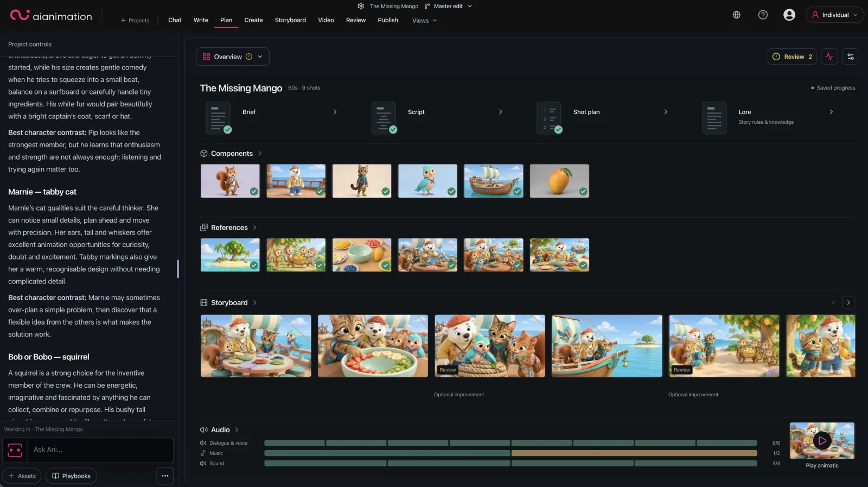Click the Brief document icon
Image resolution: width=868 pixels, height=487 pixels.
point(218,117)
